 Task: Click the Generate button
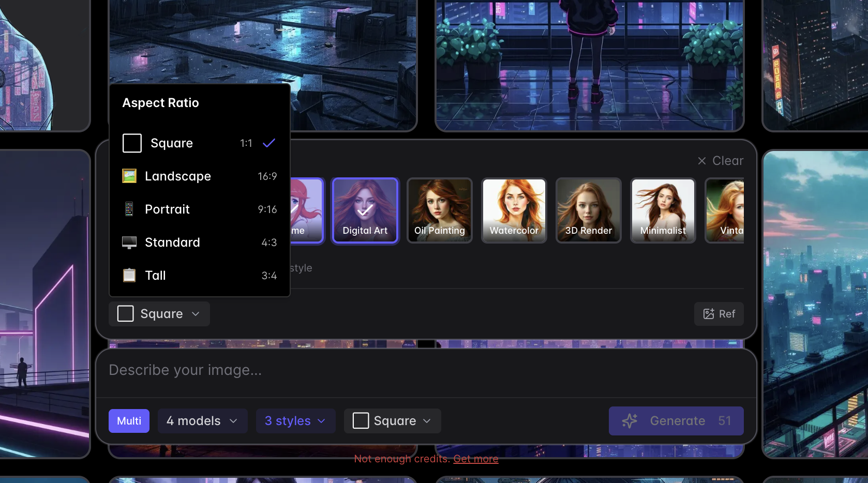click(x=676, y=420)
